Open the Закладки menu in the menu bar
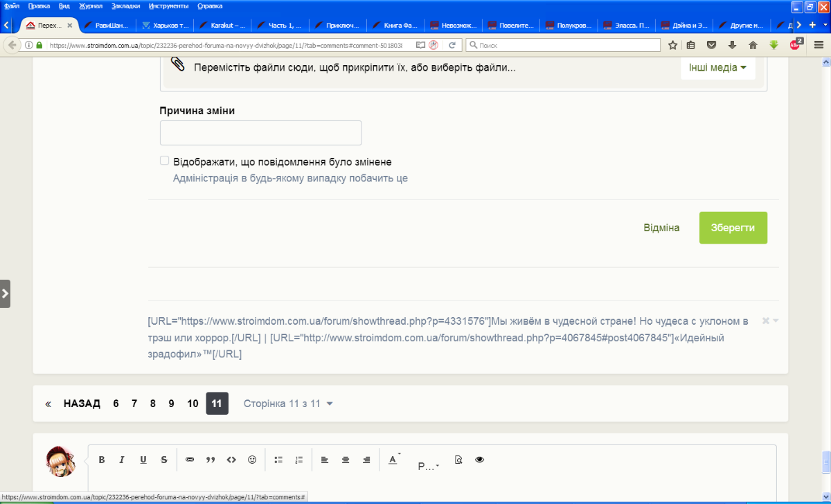The height and width of the screenshot is (504, 831). [125, 6]
